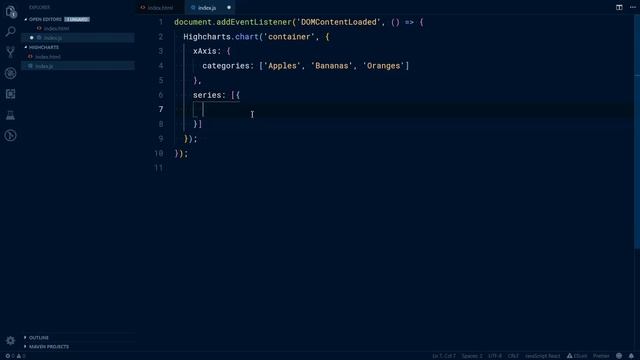Click the EXPLORER panel title
This screenshot has width=640, height=360.
(x=40, y=7)
